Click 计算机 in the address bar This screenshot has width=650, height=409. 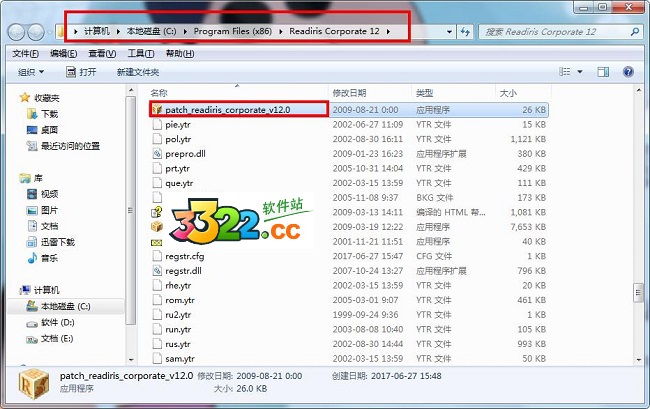tap(97, 31)
